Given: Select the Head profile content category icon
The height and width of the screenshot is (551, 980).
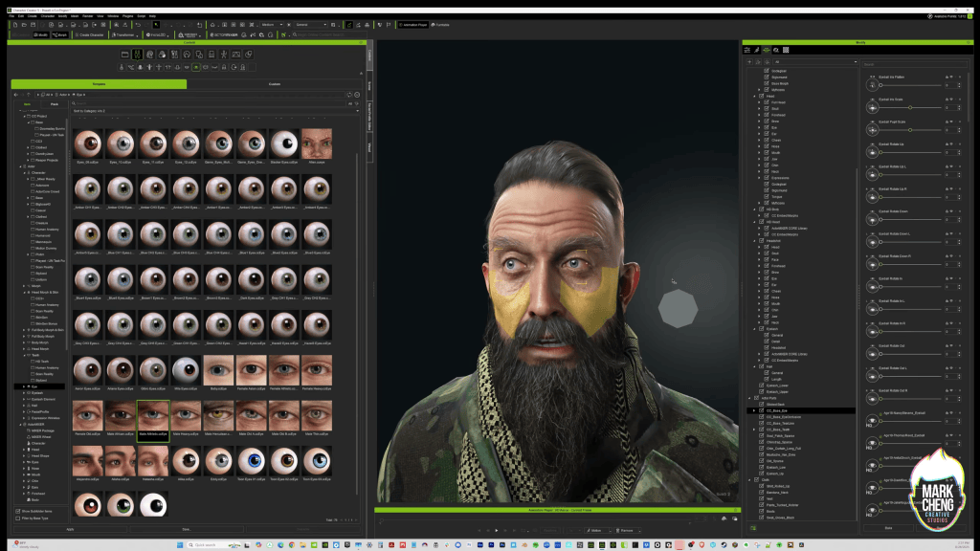Looking at the screenshot, I should click(x=149, y=55).
